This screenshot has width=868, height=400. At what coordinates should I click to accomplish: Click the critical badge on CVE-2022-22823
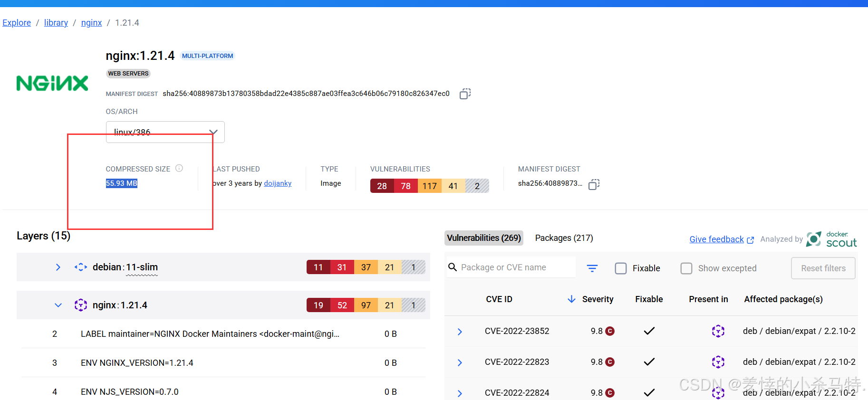[610, 362]
